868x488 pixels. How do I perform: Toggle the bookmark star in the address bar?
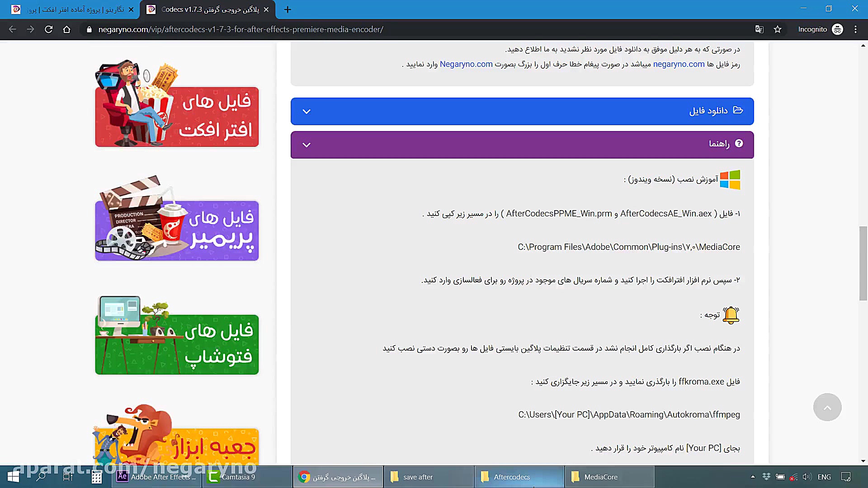click(778, 29)
